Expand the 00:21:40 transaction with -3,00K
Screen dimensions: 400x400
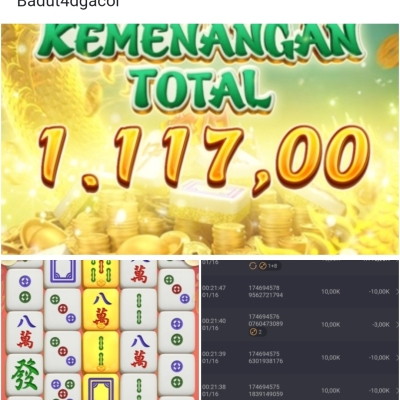[397, 324]
